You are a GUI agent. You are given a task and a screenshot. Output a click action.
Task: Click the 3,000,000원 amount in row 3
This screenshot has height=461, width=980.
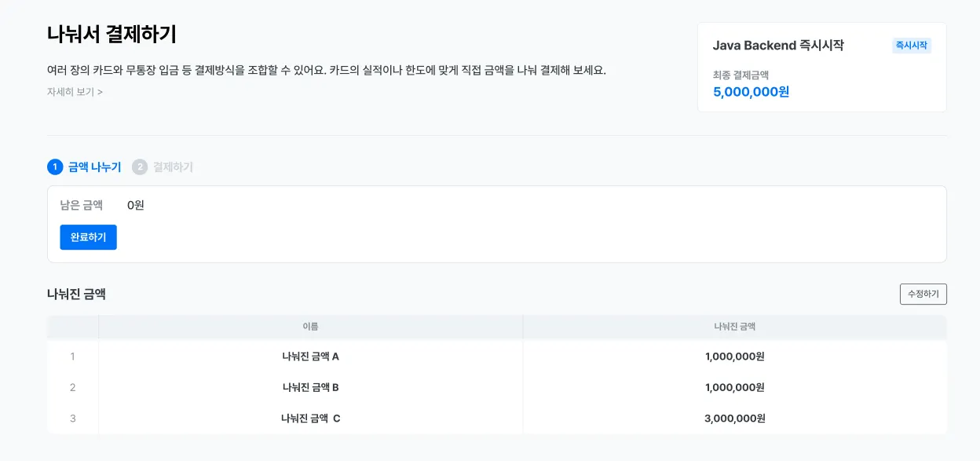coord(734,419)
